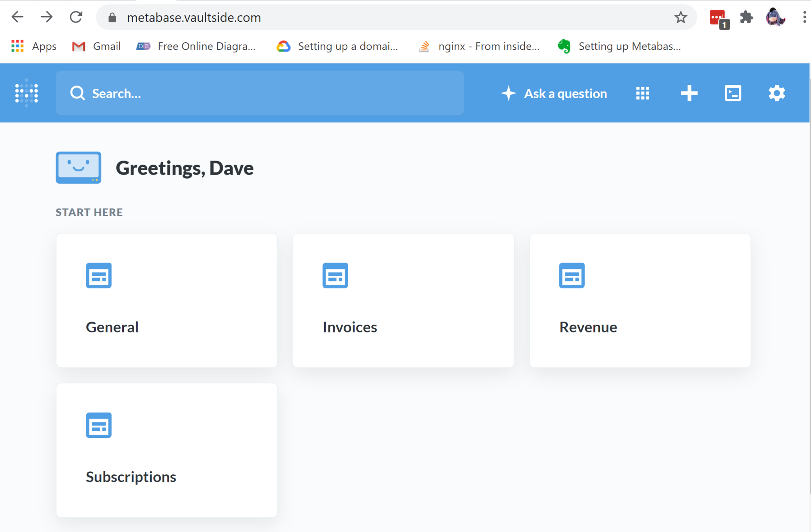Reload the page with refresh icon
The width and height of the screenshot is (811, 532).
click(x=76, y=17)
